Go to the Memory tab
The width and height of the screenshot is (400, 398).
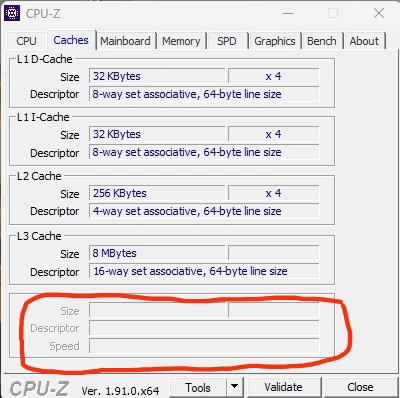click(181, 41)
